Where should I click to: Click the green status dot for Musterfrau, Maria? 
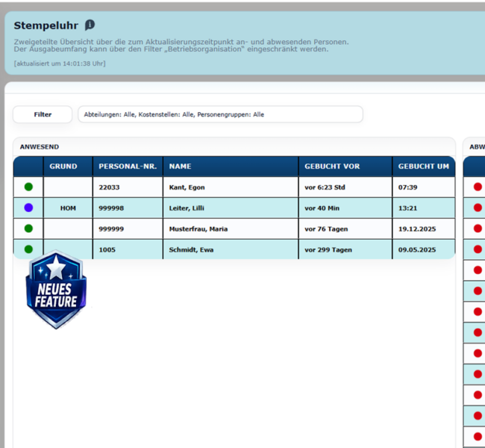28,228
